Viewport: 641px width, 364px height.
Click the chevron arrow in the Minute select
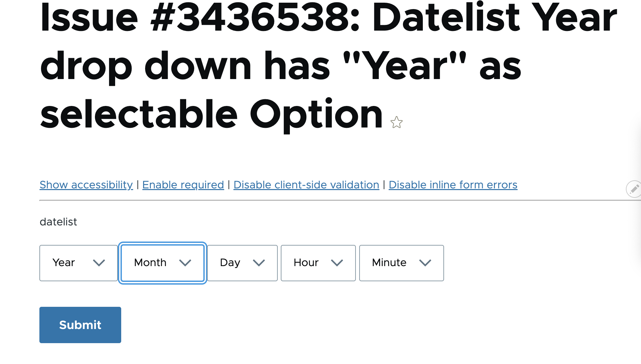(425, 263)
